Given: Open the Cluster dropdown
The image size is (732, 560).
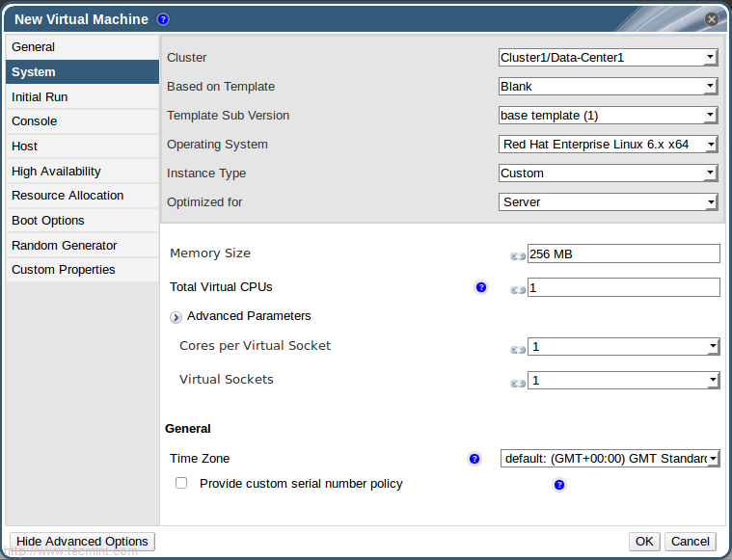Looking at the screenshot, I should point(609,58).
